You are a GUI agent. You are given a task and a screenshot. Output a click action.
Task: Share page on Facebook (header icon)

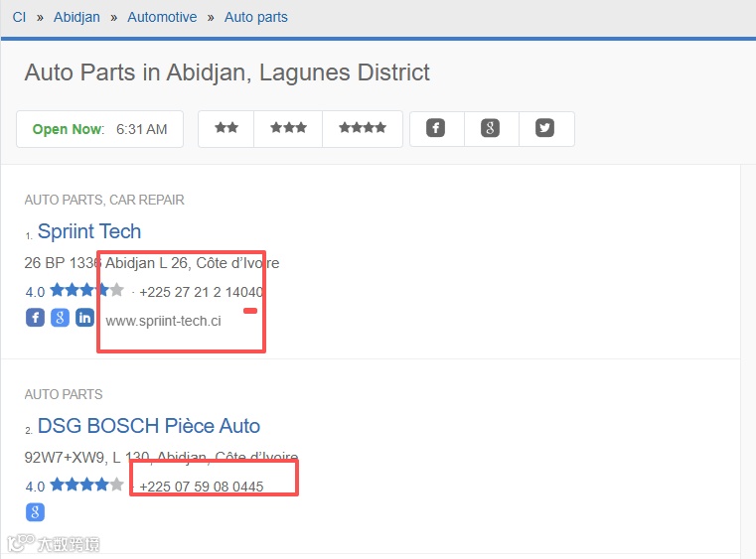tap(436, 128)
